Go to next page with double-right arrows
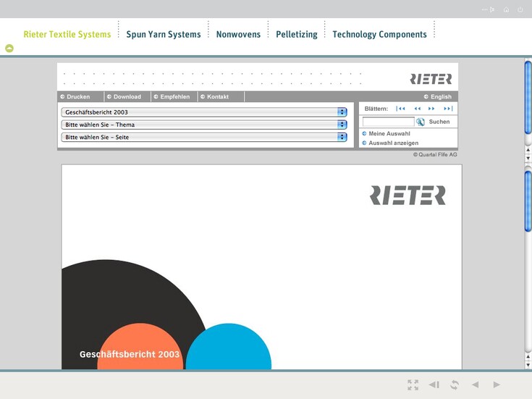The height and width of the screenshot is (399, 532). tap(431, 109)
